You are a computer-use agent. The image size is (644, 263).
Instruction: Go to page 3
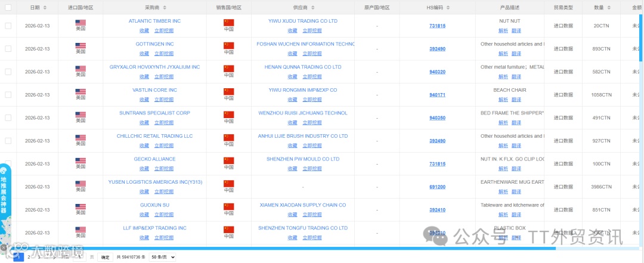click(x=39, y=257)
